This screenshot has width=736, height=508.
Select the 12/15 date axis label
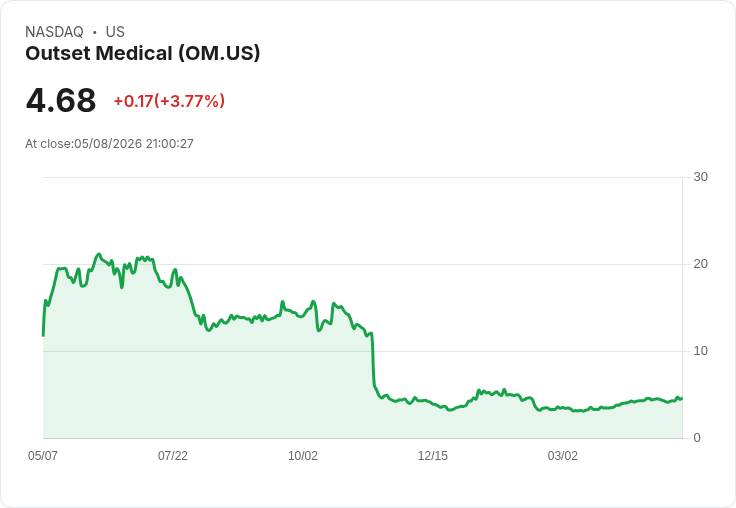coord(433,455)
